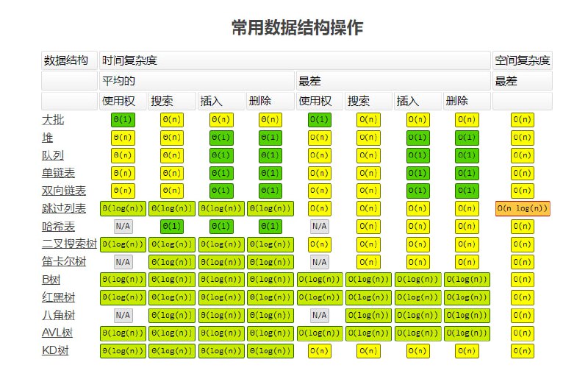
Task: Click the O(log(n)) worst delete cell for 红黑树
Action: pyautogui.click(x=467, y=297)
